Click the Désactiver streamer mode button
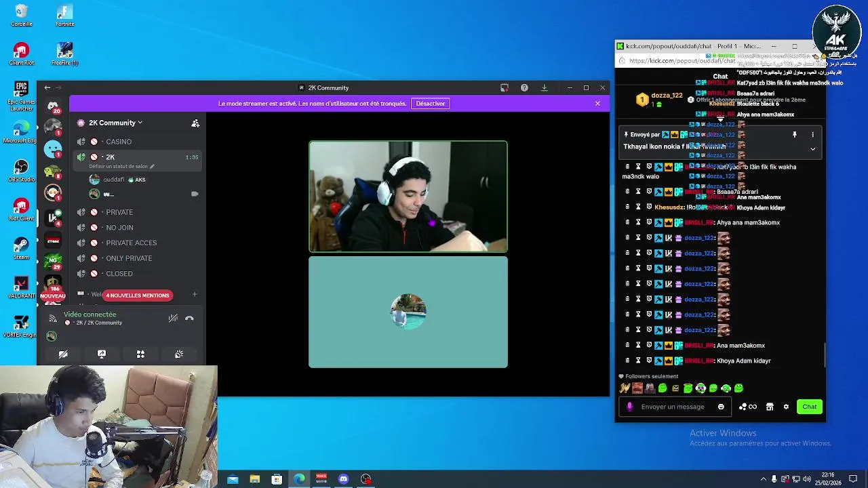Viewport: 868px width, 488px height. [x=431, y=104]
